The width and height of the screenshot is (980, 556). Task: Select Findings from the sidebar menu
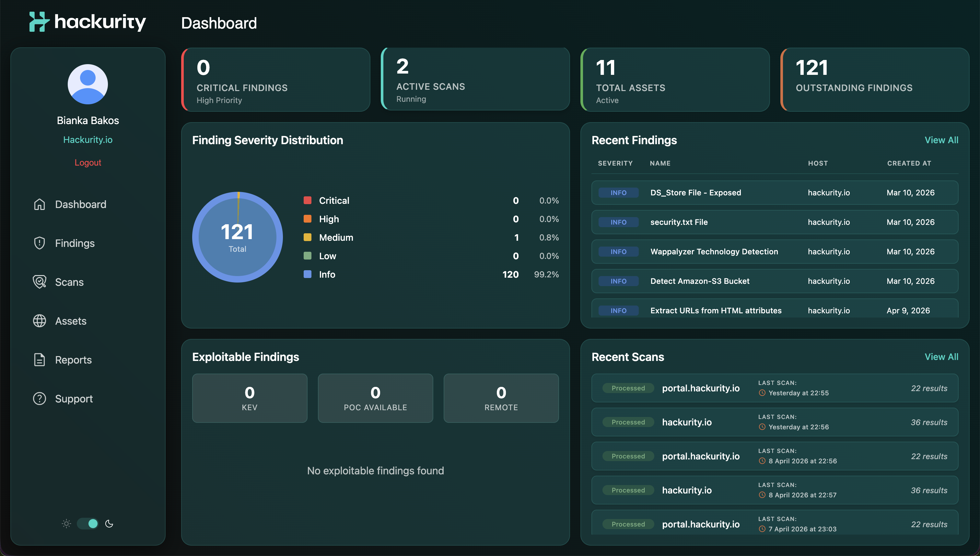[75, 243]
